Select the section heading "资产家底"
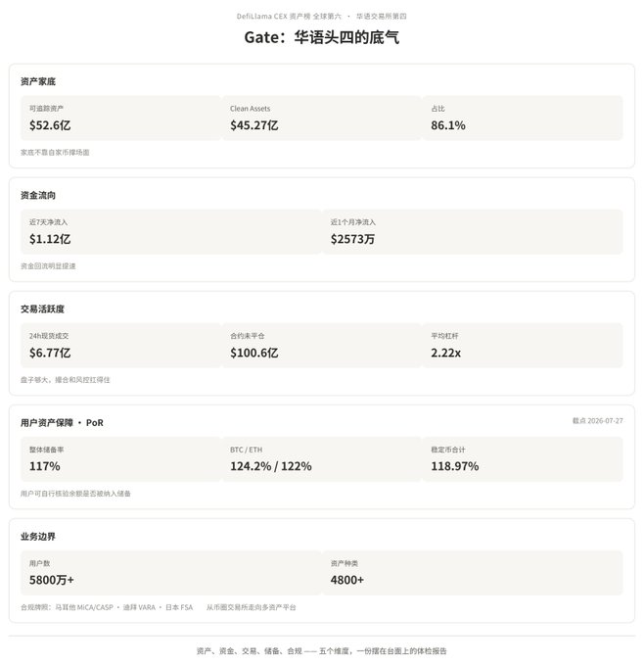This screenshot has width=644, height=666. [x=38, y=81]
